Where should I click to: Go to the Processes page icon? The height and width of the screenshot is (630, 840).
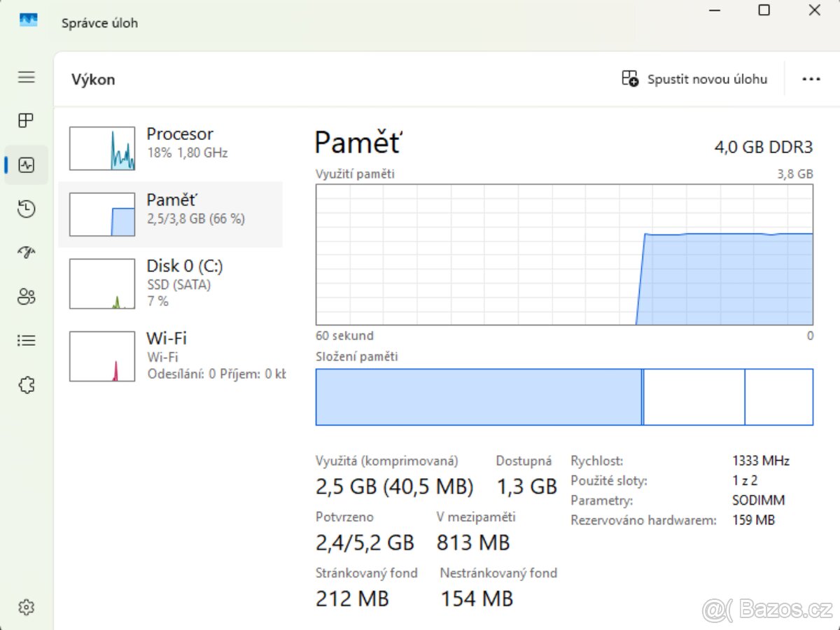point(27,120)
